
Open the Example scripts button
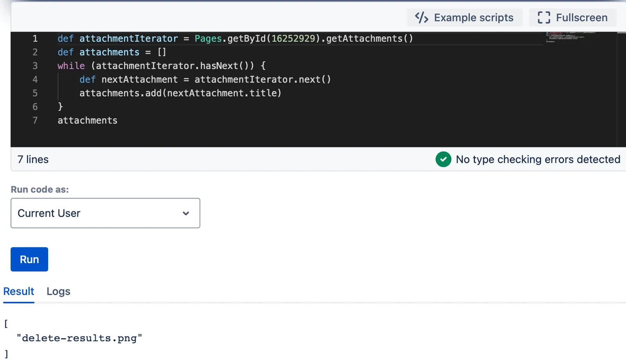(464, 18)
